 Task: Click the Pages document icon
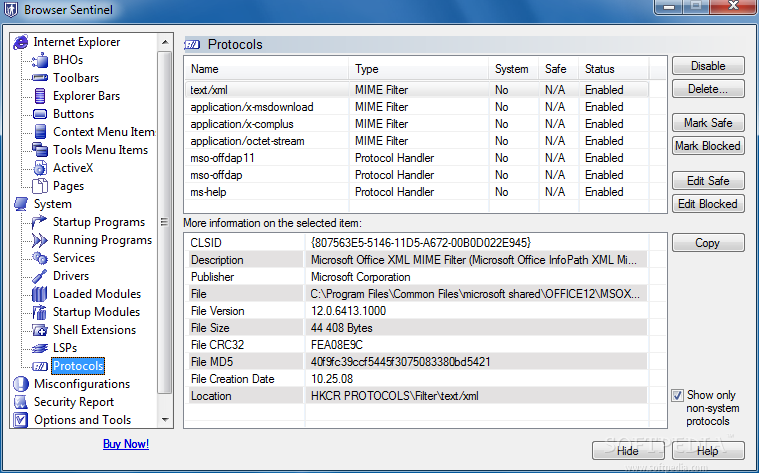40,186
